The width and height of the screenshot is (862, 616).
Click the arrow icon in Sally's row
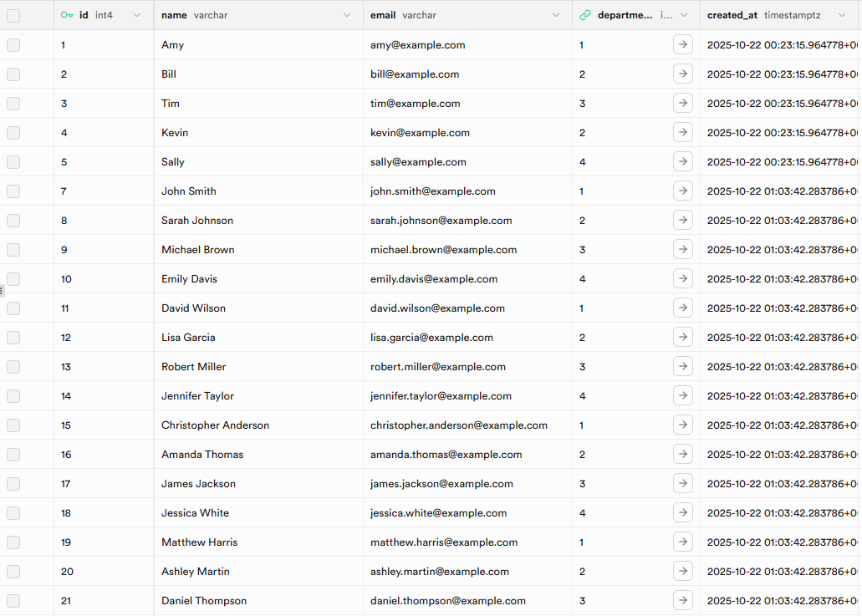coord(683,161)
